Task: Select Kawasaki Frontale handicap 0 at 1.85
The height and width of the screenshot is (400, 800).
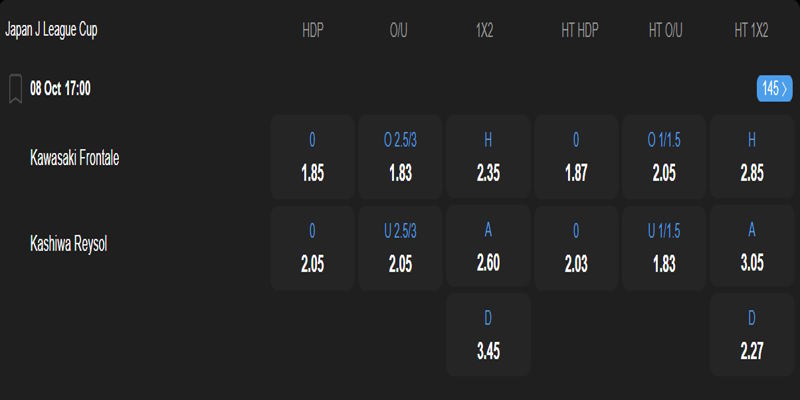Action: (x=312, y=157)
